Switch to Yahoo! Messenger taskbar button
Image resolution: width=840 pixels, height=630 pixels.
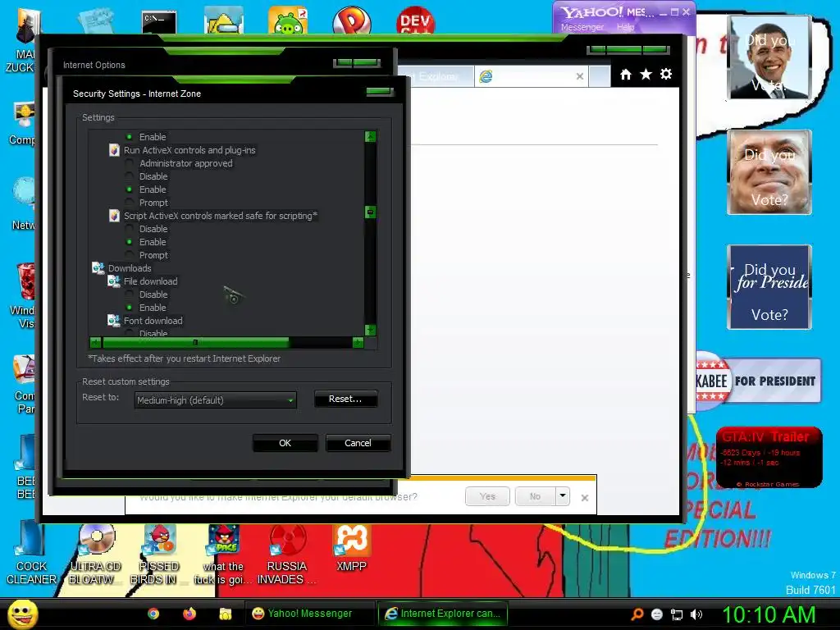309,614
